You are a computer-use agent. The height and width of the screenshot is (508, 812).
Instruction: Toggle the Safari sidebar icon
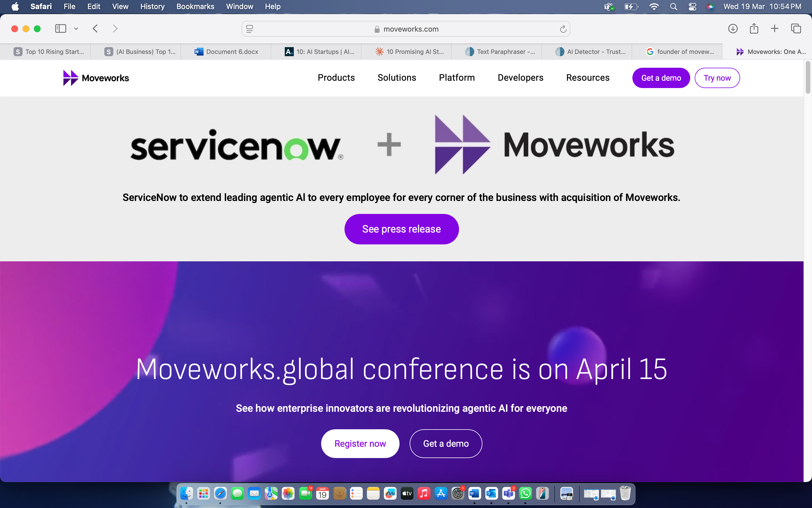tap(60, 29)
